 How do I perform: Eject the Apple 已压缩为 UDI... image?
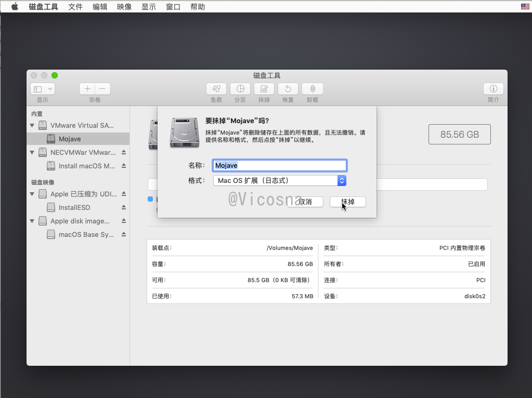[124, 194]
